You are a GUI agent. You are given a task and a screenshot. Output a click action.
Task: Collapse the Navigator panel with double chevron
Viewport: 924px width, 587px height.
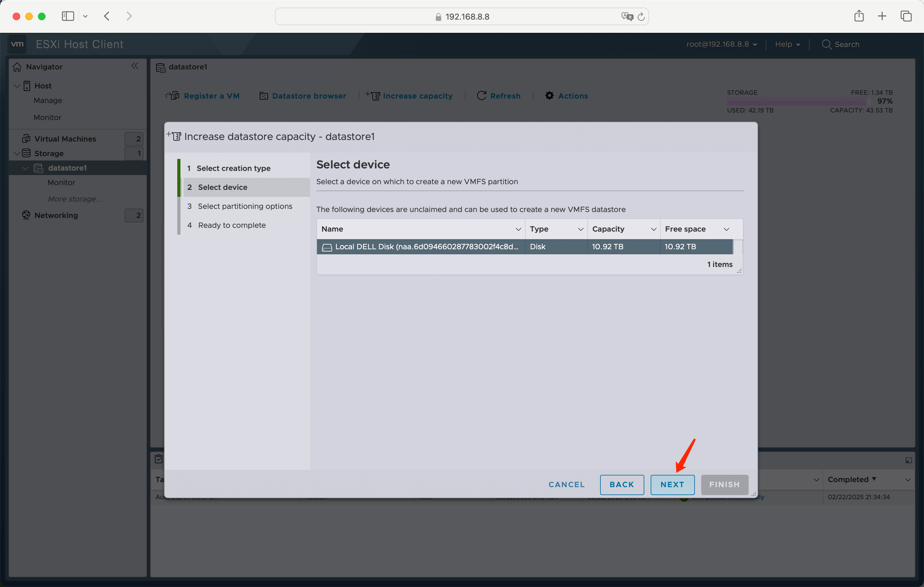[135, 66]
